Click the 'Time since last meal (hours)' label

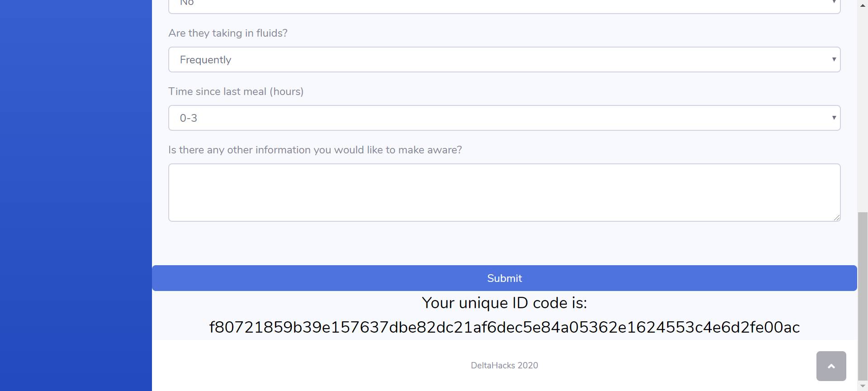tap(236, 91)
